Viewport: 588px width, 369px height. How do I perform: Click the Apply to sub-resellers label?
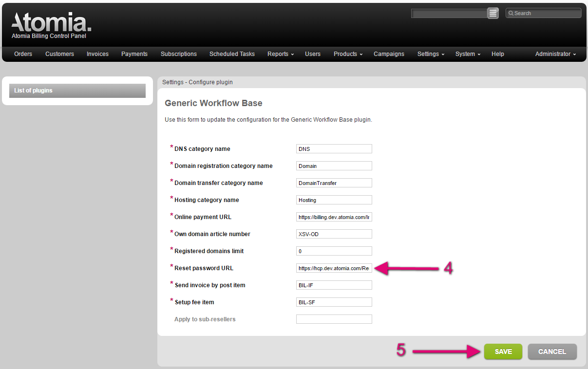pos(205,319)
